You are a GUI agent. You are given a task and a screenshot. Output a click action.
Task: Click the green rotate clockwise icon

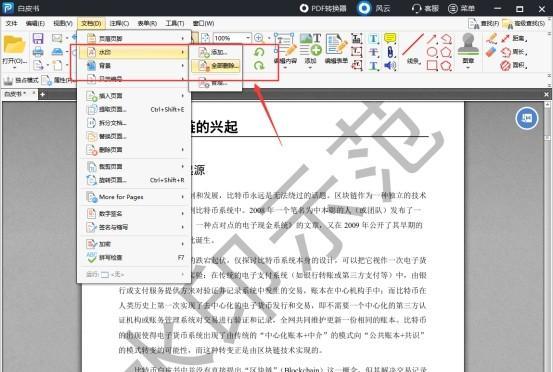[x=259, y=66]
